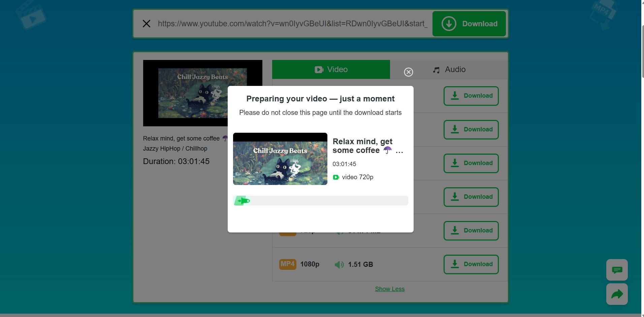Click the video 720p camera icon
Image resolution: width=644 pixels, height=317 pixels.
pos(336,177)
